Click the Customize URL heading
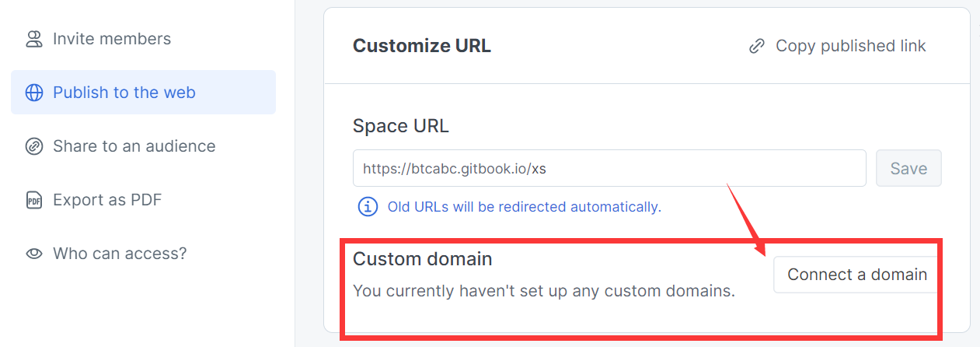 click(422, 46)
